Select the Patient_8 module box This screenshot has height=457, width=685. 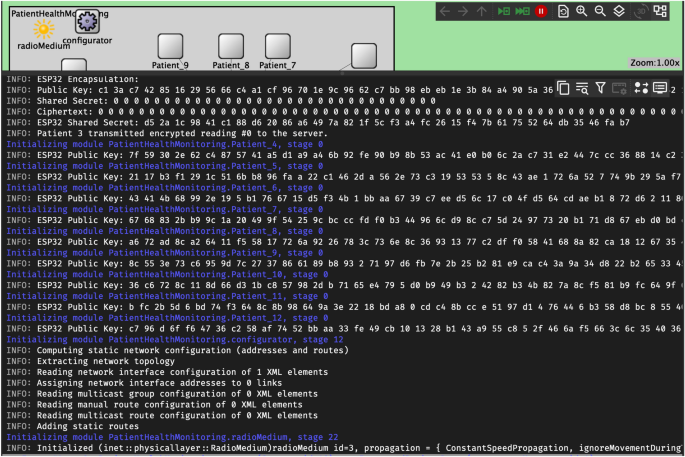click(231, 46)
